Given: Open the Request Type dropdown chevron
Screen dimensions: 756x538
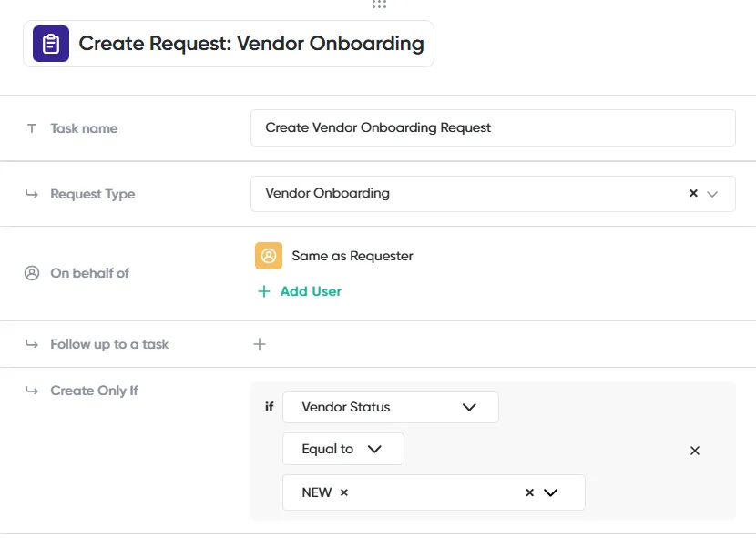Looking at the screenshot, I should pyautogui.click(x=712, y=194).
